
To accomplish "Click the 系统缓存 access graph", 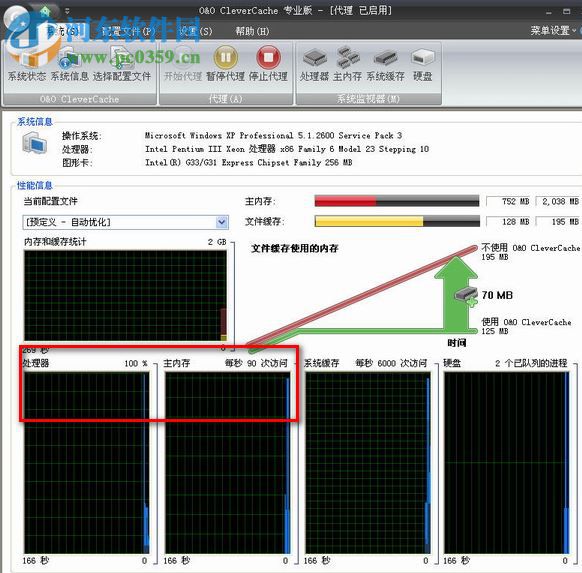I will [368, 463].
